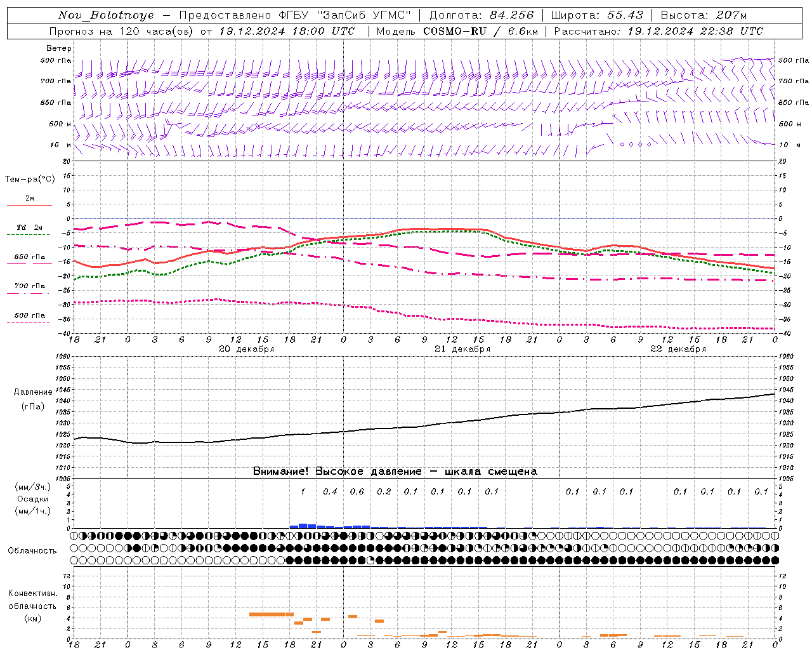Click the '(гПа)' unit label under Давление
Viewport: 812px width, 650px height.
coord(32,407)
